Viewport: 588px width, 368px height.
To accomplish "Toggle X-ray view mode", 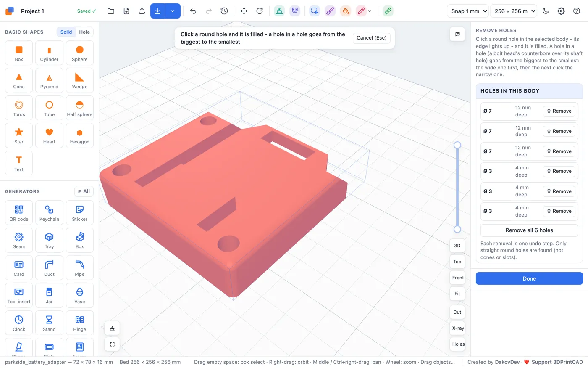I will pyautogui.click(x=458, y=328).
